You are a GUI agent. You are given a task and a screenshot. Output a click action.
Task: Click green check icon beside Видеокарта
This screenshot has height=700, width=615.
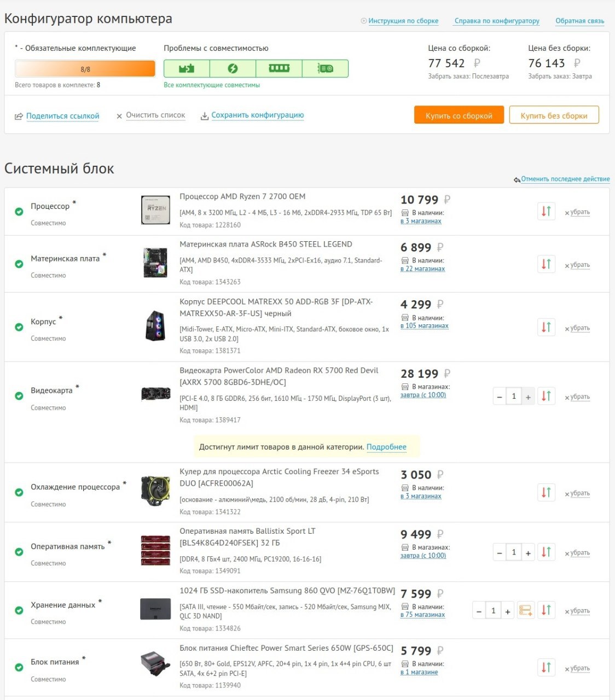(19, 396)
